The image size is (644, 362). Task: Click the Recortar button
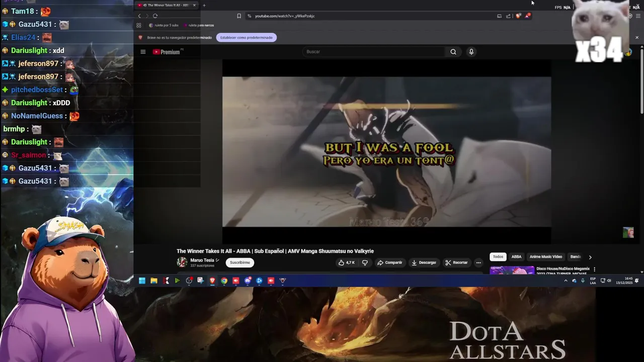457,262
